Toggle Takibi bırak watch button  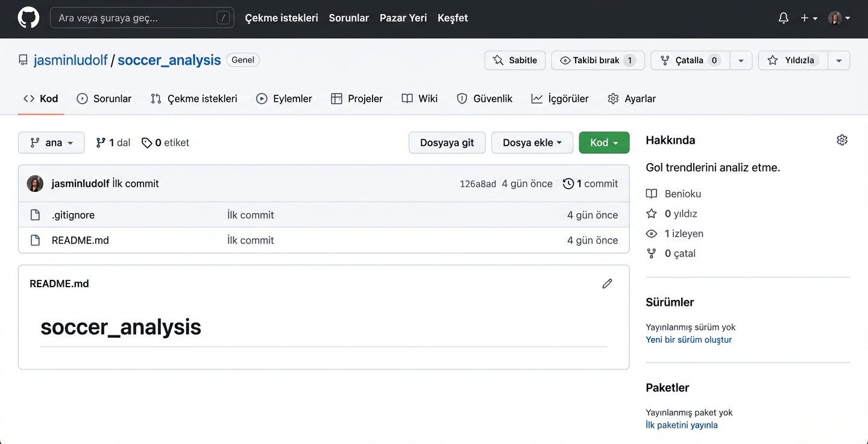point(597,60)
